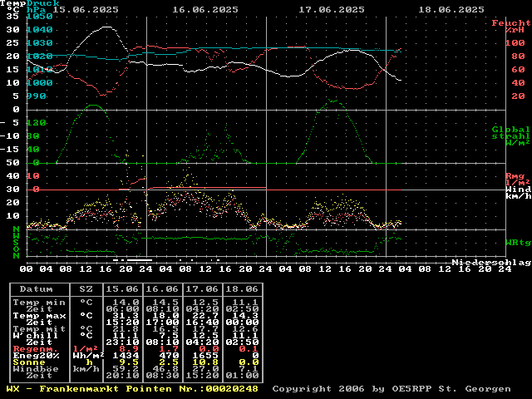Click the yellow sunshine hours value 9.5

click(x=130, y=362)
